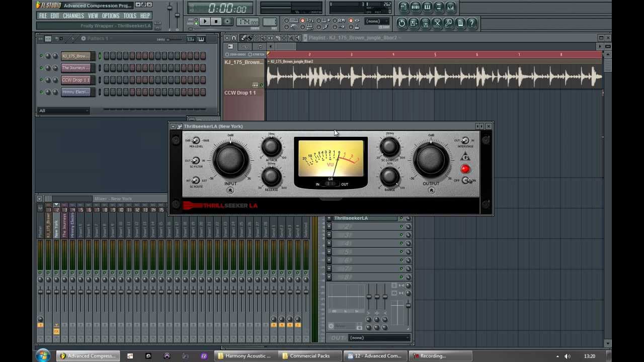This screenshot has height=362, width=644.
Task: Click the red LED button on compressor
Action: 465,169
